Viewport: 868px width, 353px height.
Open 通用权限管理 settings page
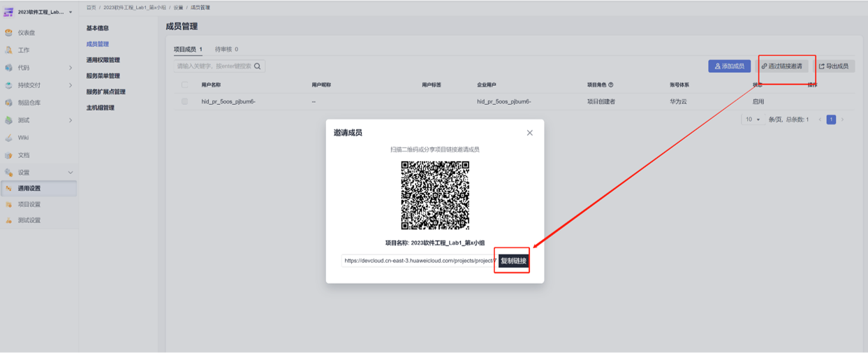[103, 60]
